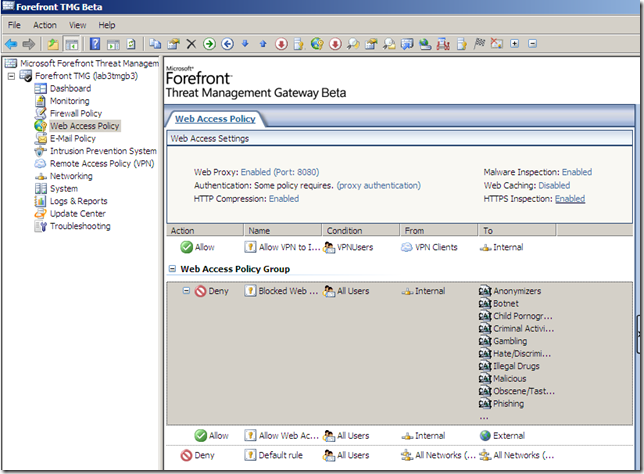Click the gray Forward arrow in toolbar
The height and width of the screenshot is (474, 644).
29,44
